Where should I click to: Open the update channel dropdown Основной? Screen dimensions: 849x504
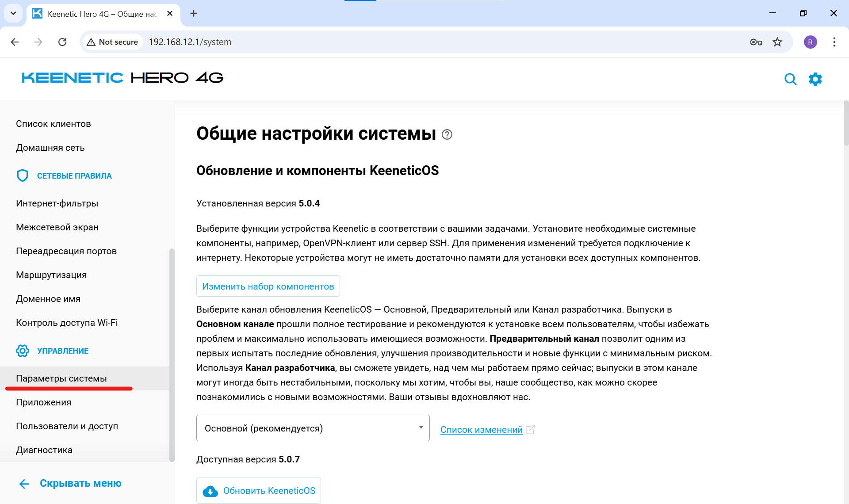[x=313, y=428]
